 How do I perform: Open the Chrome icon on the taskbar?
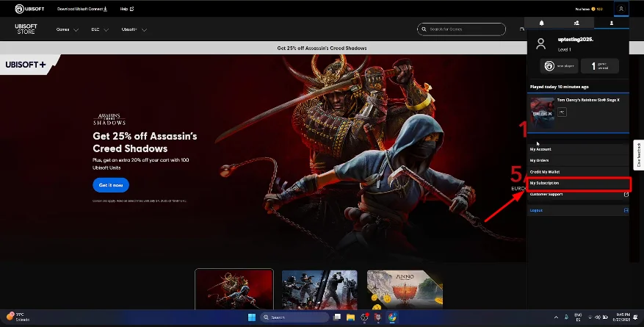tap(392, 317)
